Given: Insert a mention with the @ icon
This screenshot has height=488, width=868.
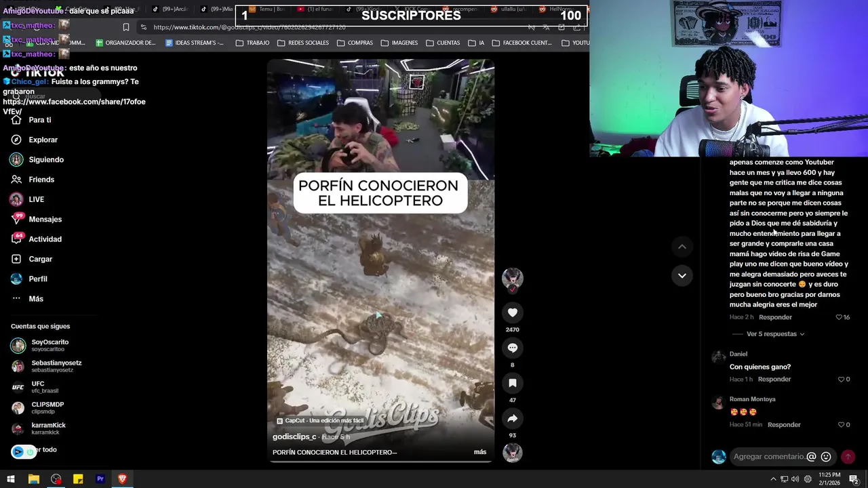Looking at the screenshot, I should (811, 457).
